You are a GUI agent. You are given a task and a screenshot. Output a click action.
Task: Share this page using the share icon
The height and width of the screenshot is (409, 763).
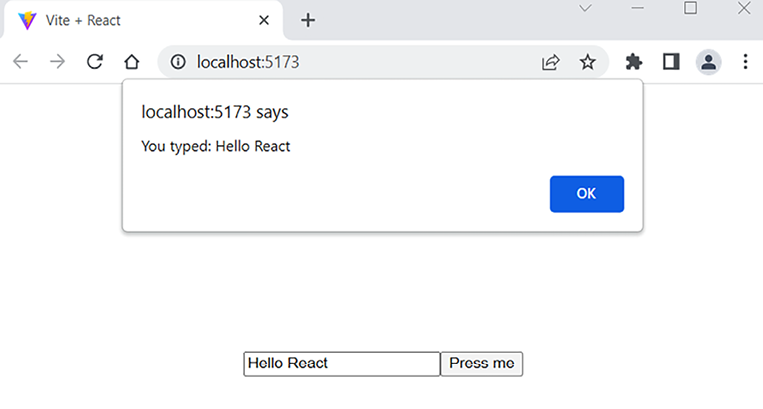[550, 62]
